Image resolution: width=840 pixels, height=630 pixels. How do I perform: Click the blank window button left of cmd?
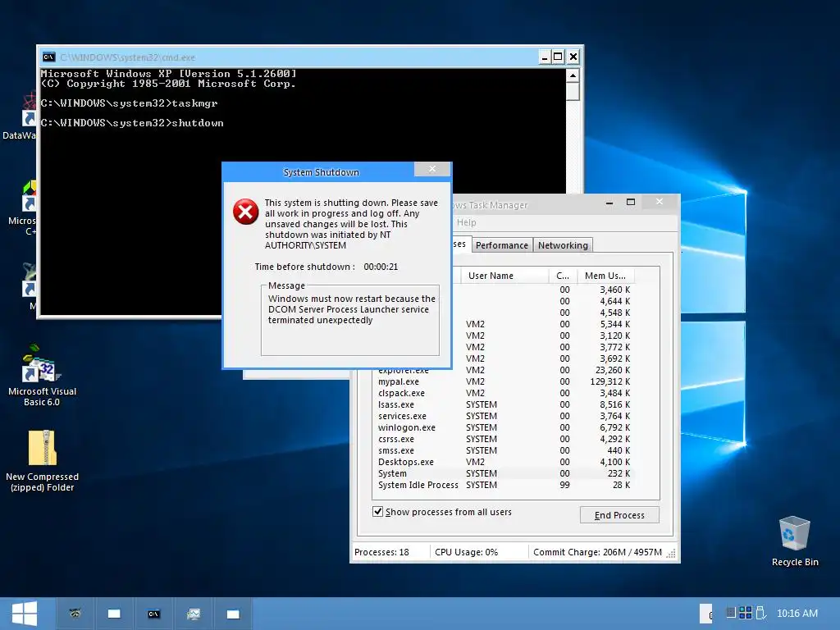coord(114,614)
